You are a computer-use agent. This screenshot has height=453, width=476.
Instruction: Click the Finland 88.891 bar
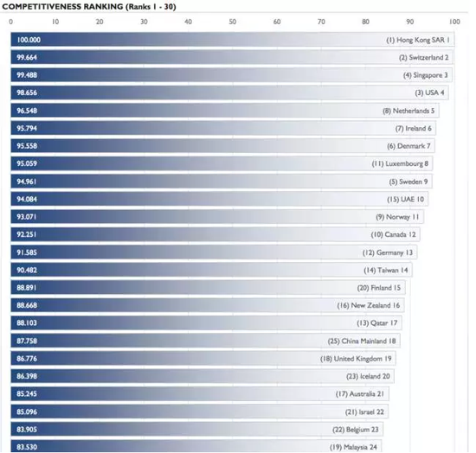[x=208, y=287]
